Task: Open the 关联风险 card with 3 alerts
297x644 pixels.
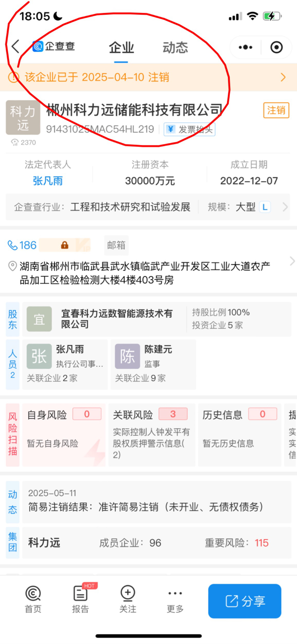Action: [152, 435]
